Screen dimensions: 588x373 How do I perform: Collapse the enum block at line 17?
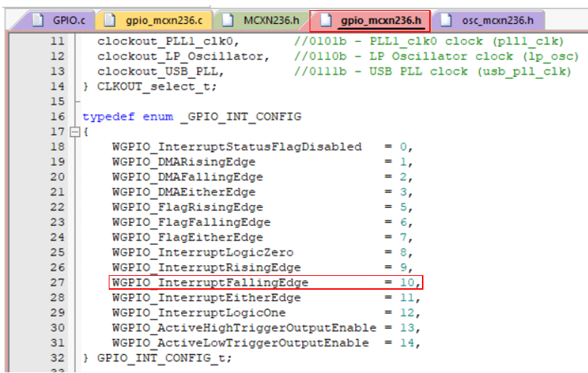(x=73, y=133)
